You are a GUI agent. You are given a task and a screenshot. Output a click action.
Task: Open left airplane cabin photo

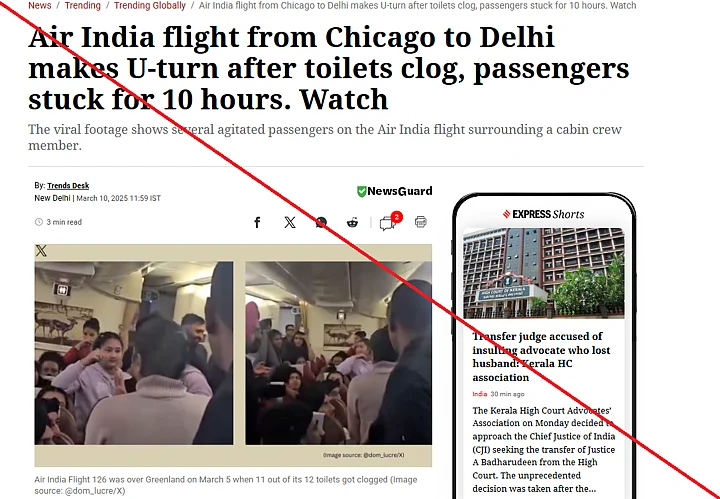[x=134, y=353]
